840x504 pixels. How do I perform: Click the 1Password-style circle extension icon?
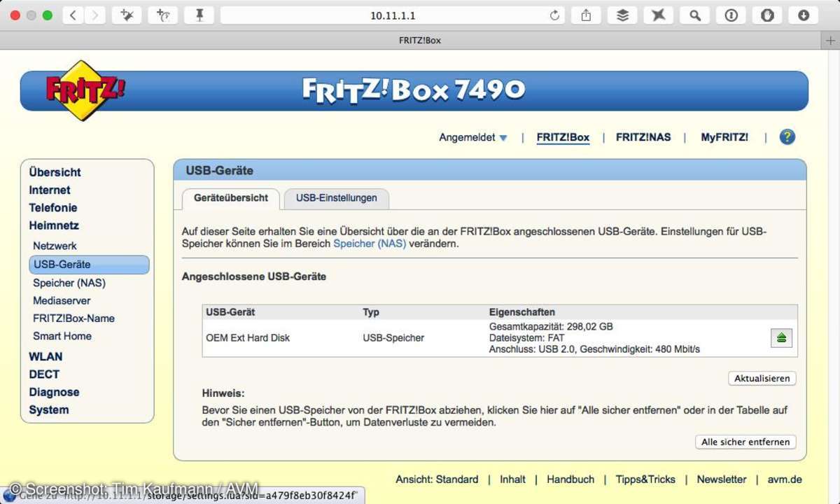tap(731, 15)
